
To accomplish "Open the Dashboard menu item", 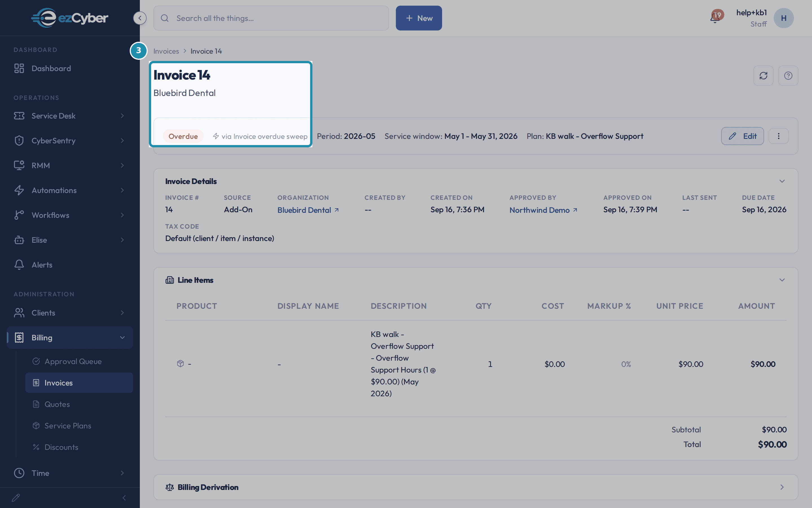I will click(x=70, y=68).
